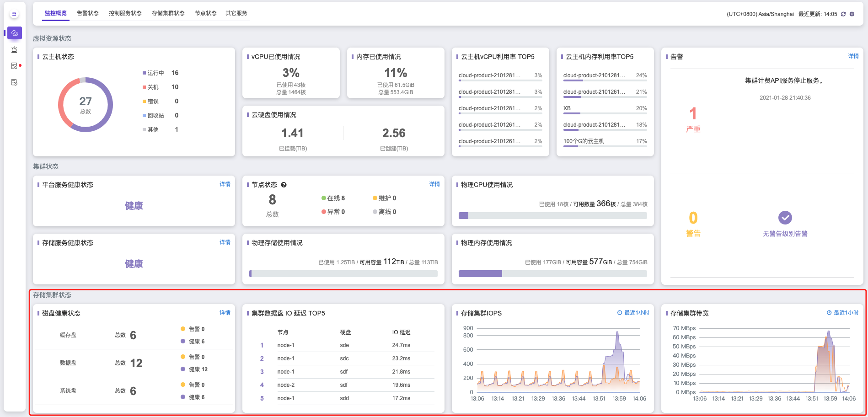Open 最近1小时 selector on 存储集群带宽
Screen dimensions: 868x417
tap(843, 313)
